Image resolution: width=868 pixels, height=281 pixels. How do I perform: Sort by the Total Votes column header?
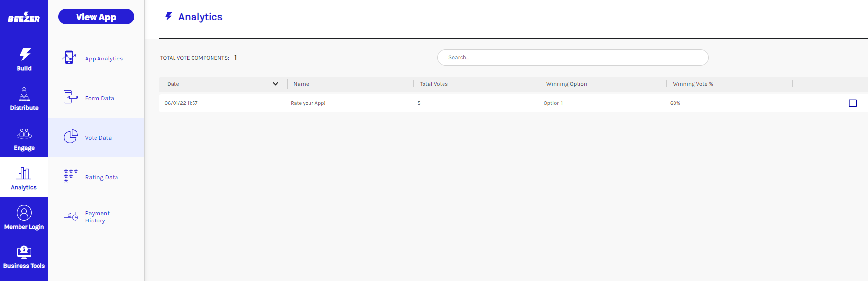coord(434,84)
